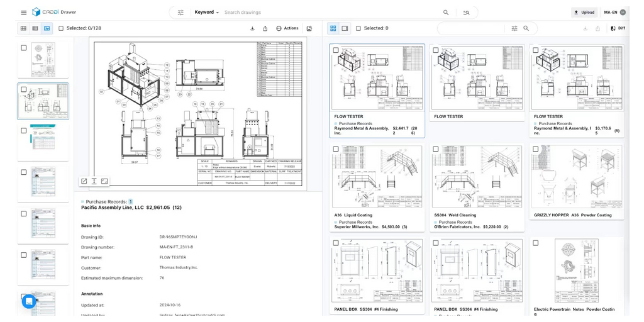Open search filter settings in top bar
Screen dimensions: 644x322
(x=181, y=12)
